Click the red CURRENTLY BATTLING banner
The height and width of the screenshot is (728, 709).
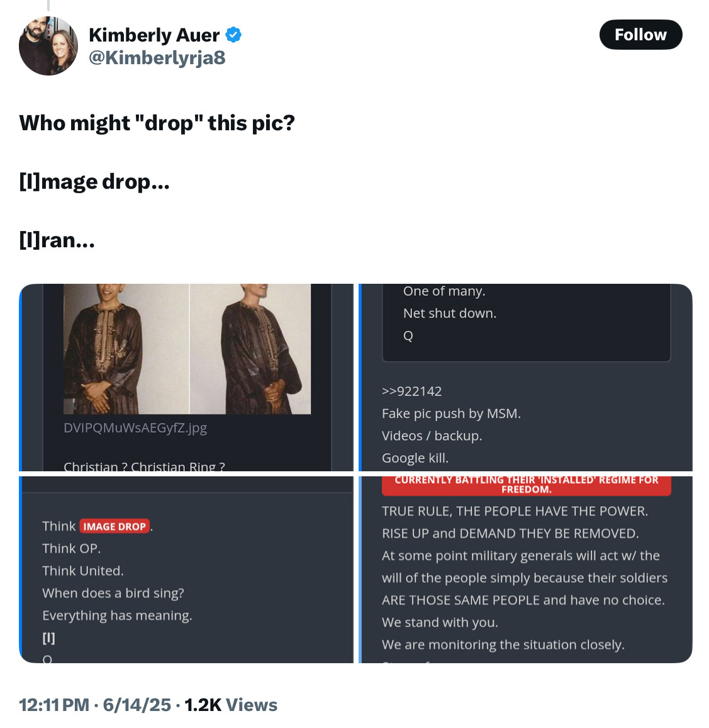pos(526,484)
